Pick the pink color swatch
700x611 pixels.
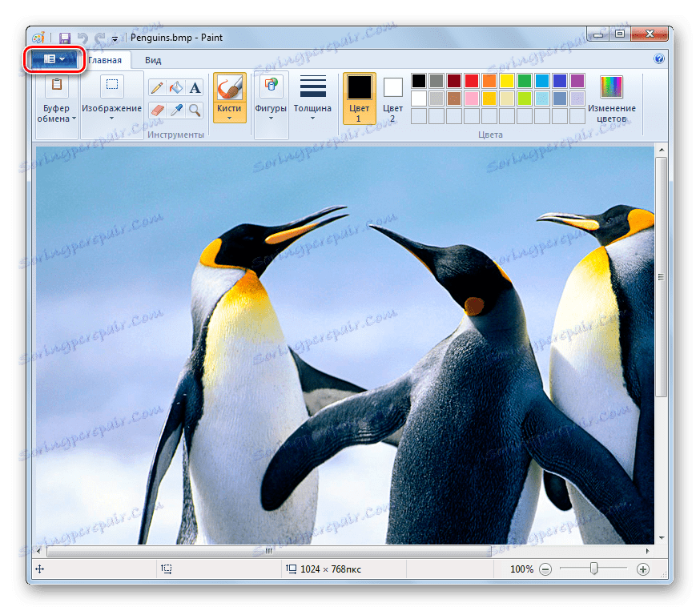pyautogui.click(x=472, y=98)
